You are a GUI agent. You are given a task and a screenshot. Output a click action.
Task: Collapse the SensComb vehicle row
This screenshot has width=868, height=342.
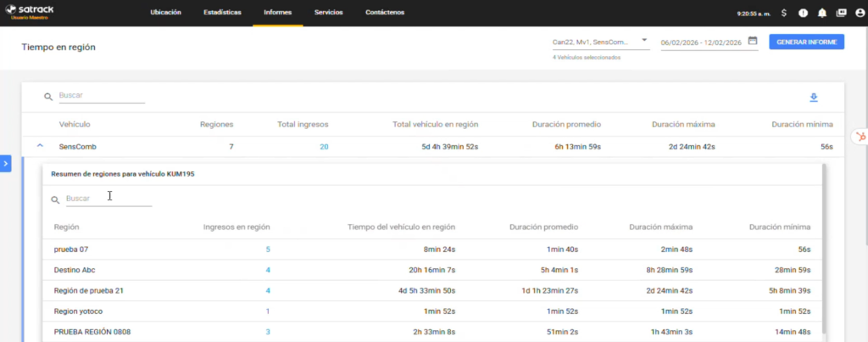[39, 146]
